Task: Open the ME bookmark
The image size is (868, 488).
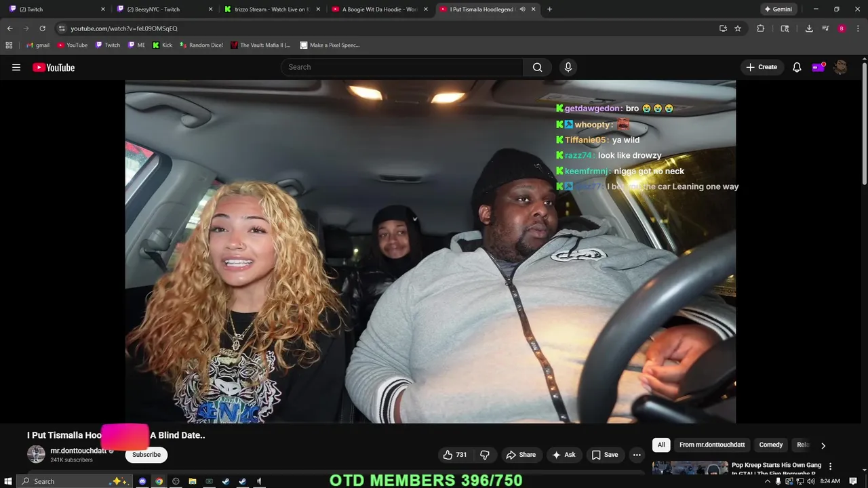Action: point(136,45)
